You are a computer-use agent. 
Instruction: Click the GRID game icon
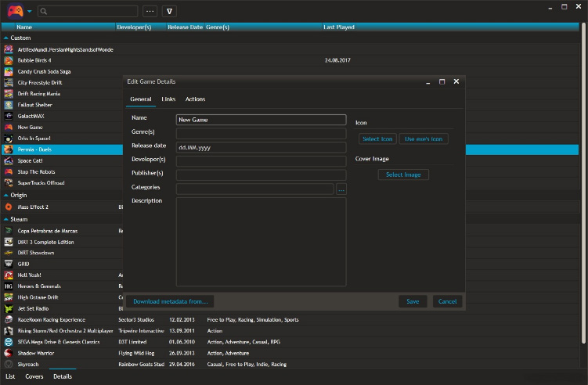pos(9,264)
